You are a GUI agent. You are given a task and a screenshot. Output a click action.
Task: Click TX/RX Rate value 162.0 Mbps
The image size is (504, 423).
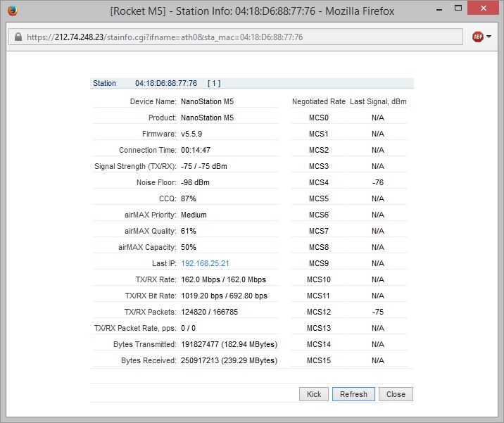223,279
